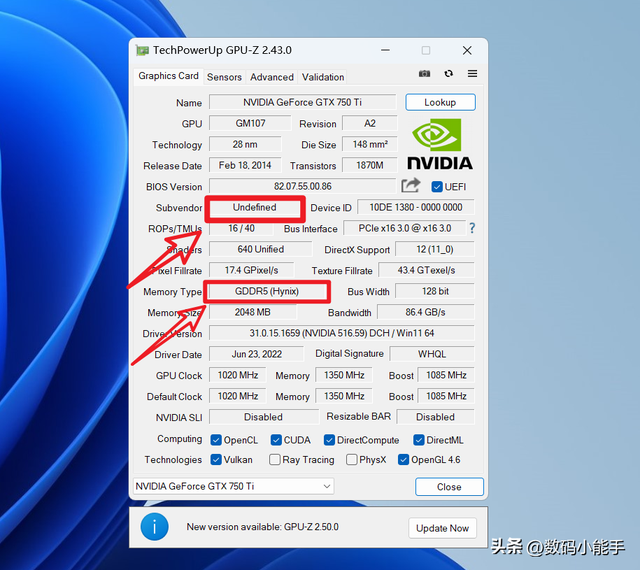Click the Memory Size value 2048 MB

coord(253,312)
